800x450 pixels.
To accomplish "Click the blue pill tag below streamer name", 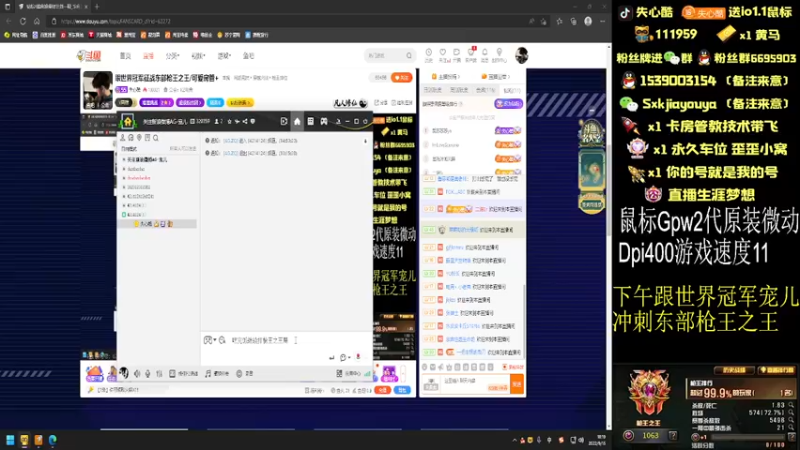I will pyautogui.click(x=215, y=103).
